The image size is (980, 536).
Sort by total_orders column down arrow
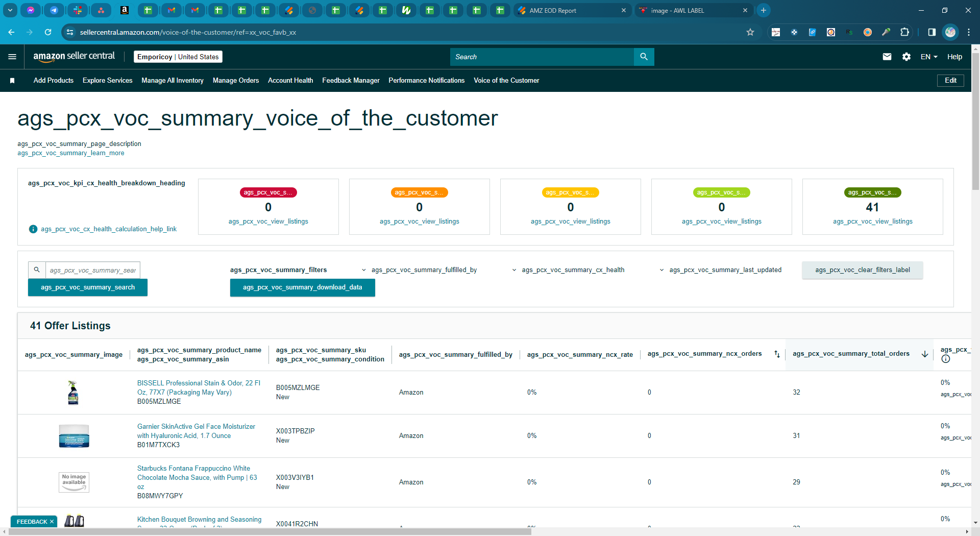pyautogui.click(x=924, y=354)
